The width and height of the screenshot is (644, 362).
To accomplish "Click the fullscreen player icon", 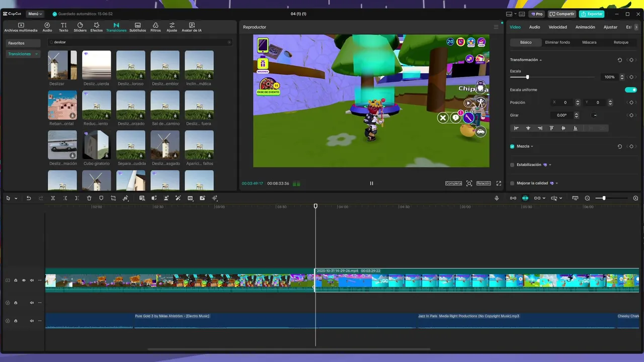I will tap(499, 184).
